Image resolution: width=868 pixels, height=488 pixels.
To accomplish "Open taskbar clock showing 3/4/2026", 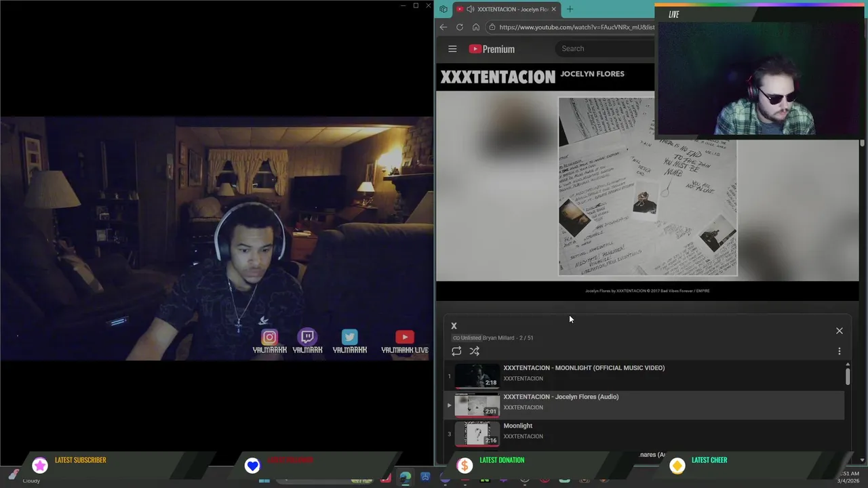I will click(x=850, y=477).
